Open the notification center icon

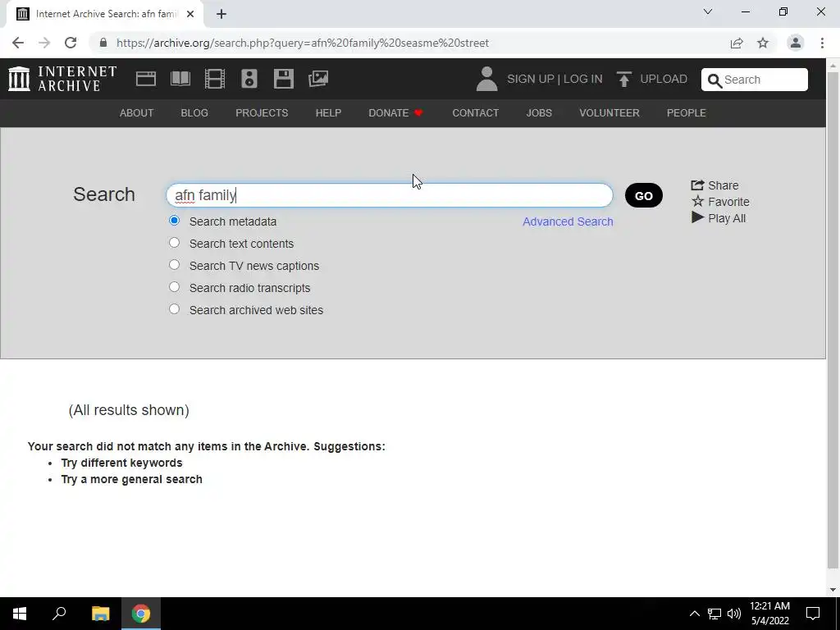tap(813, 614)
